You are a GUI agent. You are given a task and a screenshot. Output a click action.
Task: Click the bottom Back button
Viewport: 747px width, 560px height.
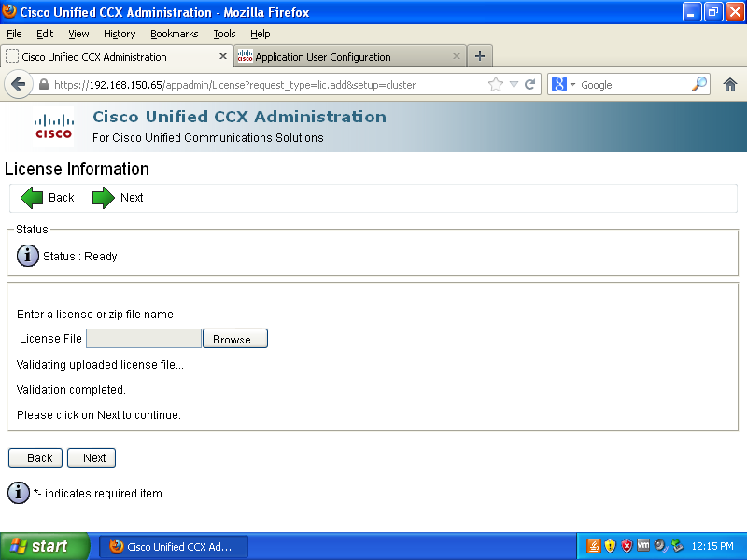(35, 457)
